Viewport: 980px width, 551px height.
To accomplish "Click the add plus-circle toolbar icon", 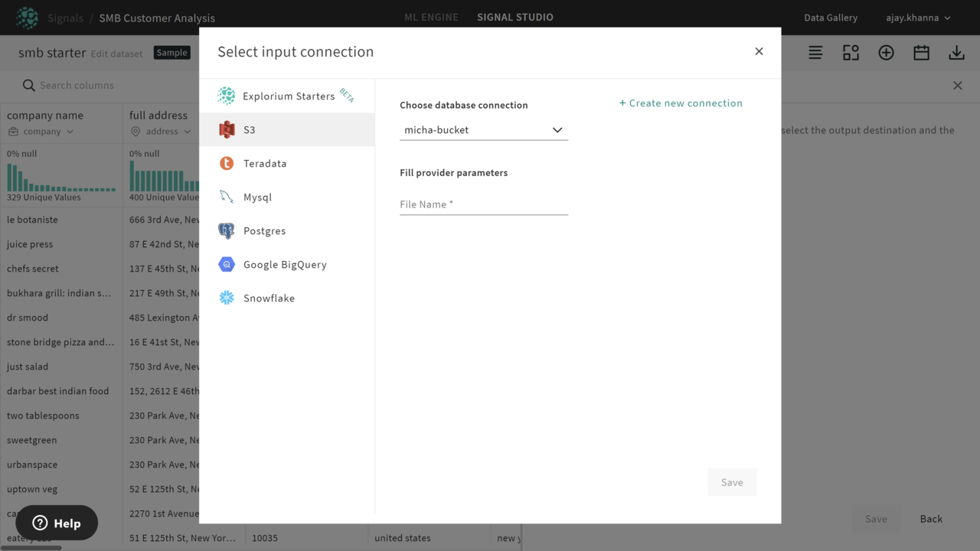I will [x=886, y=53].
